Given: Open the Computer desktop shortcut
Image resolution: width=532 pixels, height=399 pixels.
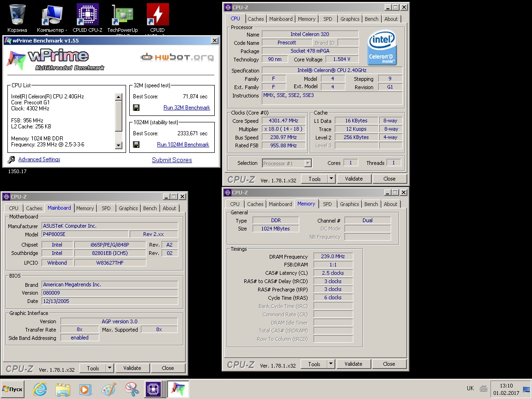Looking at the screenshot, I should (52, 18).
